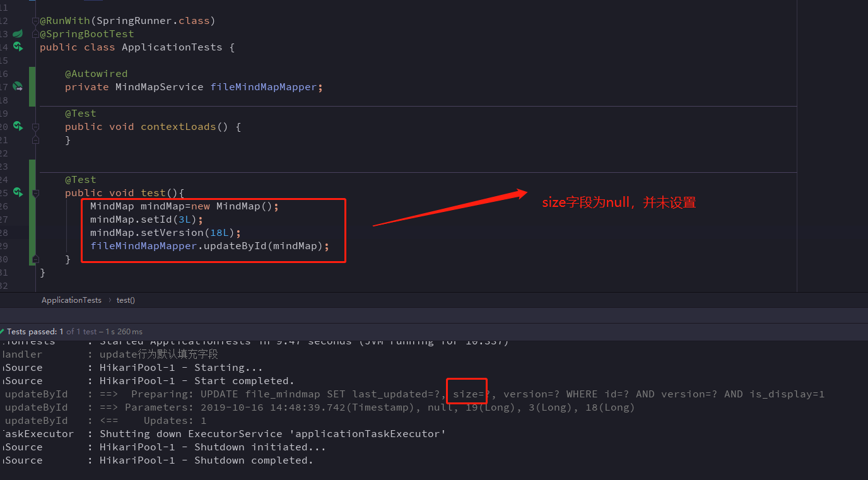
Task: Run test() method via its gutter icon
Action: point(18,192)
